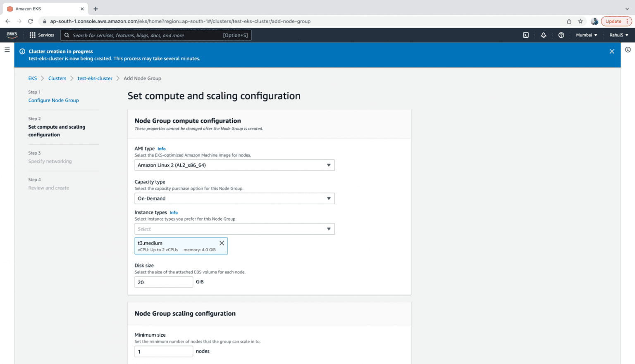The width and height of the screenshot is (635, 364).
Task: Remove the t3.medium instance type
Action: click(222, 243)
